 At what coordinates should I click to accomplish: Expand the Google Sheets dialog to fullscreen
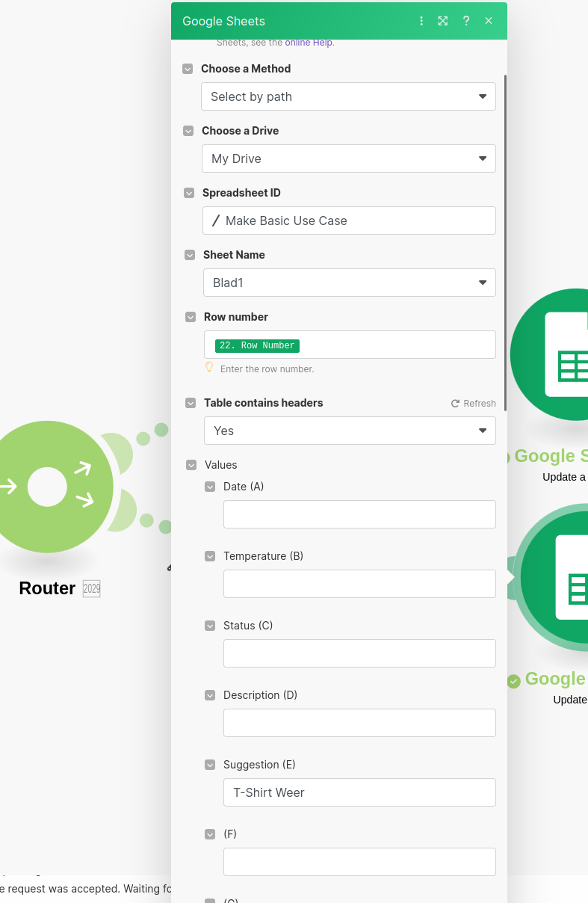pyautogui.click(x=443, y=21)
